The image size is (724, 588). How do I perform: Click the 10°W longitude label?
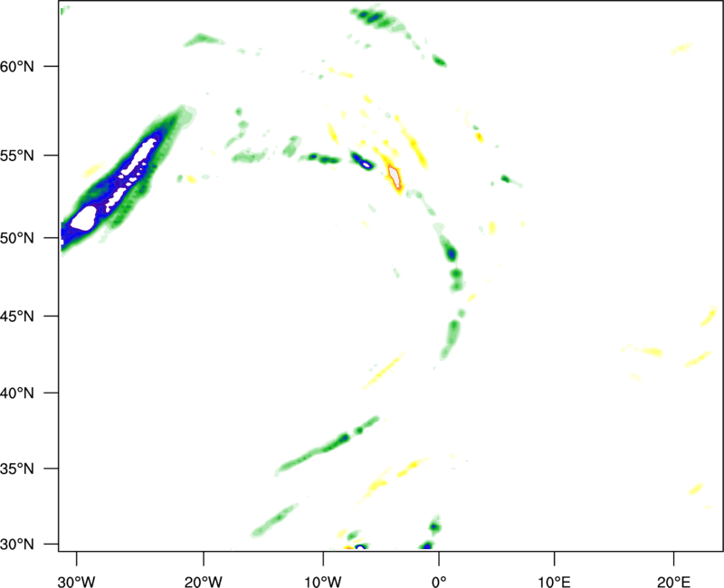[x=323, y=582]
